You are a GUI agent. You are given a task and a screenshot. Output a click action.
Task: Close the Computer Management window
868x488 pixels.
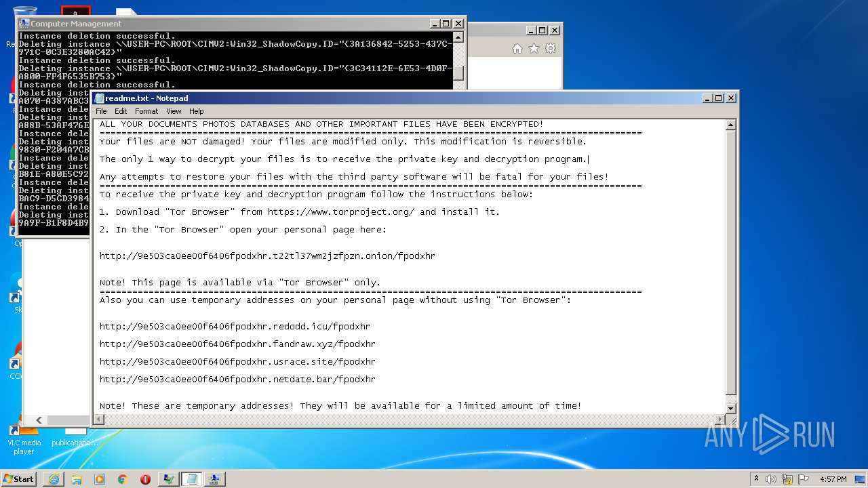pyautogui.click(x=458, y=23)
